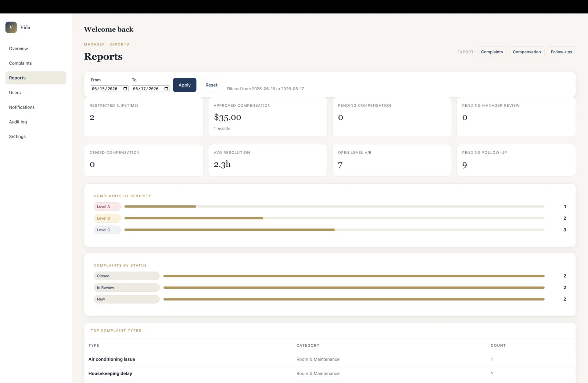Screen dimensions: 588x383
Task: Click the "MANAGER · REPORTS" breadcrumb
Action: coord(107,44)
